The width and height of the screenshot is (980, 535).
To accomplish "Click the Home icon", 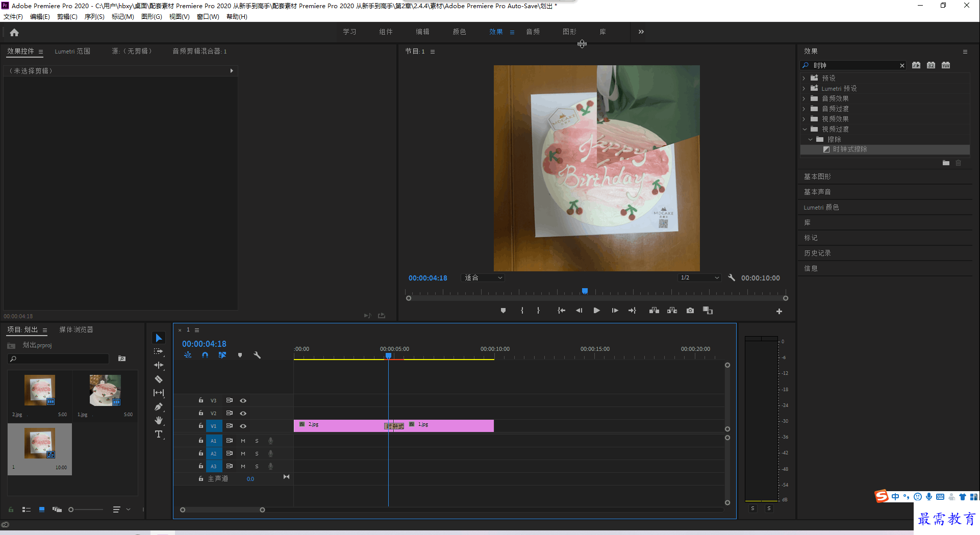I will tap(14, 33).
